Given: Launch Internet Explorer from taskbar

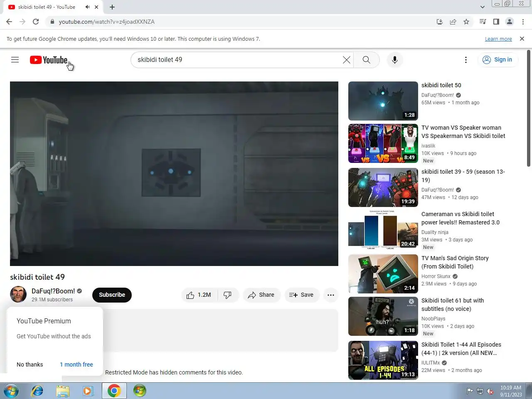Looking at the screenshot, I should point(37,391).
